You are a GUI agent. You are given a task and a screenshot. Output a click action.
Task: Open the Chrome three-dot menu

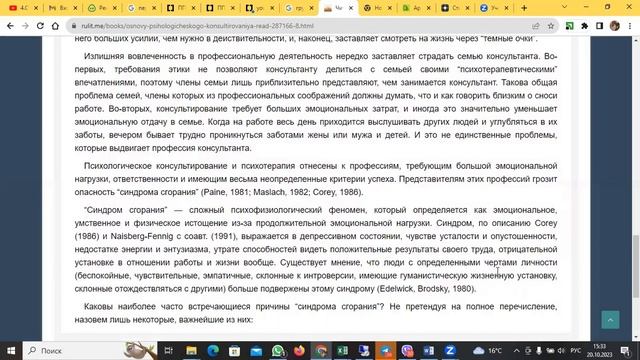coord(630,26)
